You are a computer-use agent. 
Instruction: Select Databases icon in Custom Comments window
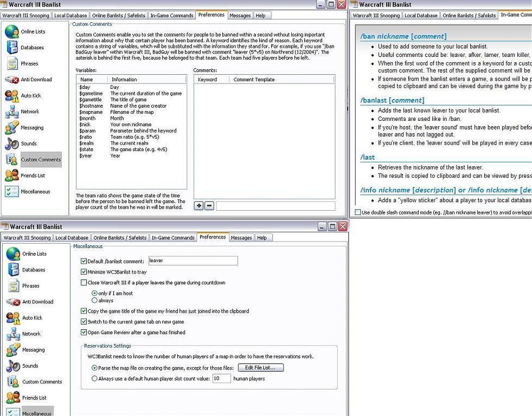[12, 48]
